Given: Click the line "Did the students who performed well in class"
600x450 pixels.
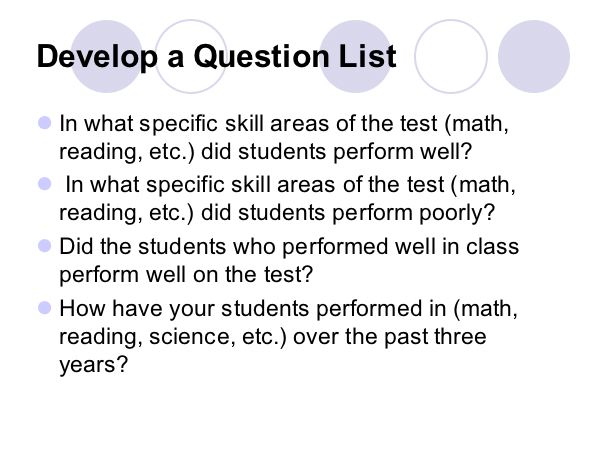Looking at the screenshot, I should (289, 246).
